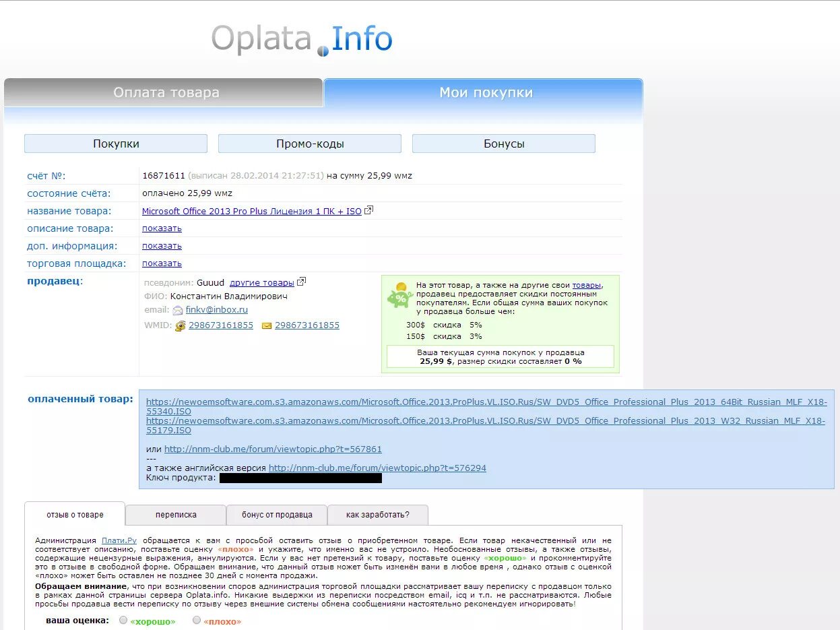This screenshot has width=840, height=630.
Task: Open the 64Bit Russian ISO download link
Action: coord(486,406)
